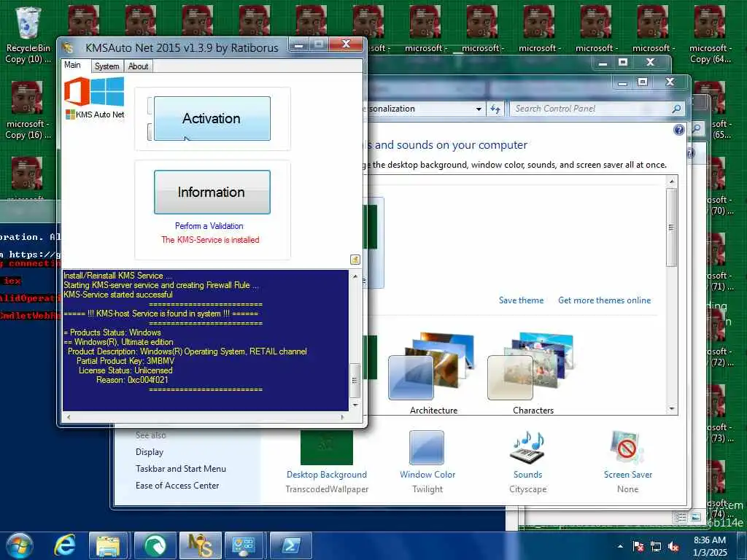The width and height of the screenshot is (747, 560).
Task: Click the PowerShell taskbar icon
Action: (290, 545)
